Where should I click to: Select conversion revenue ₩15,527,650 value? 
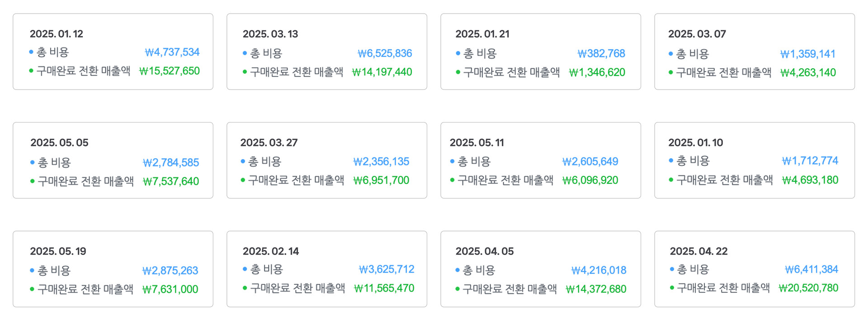pyautogui.click(x=170, y=71)
